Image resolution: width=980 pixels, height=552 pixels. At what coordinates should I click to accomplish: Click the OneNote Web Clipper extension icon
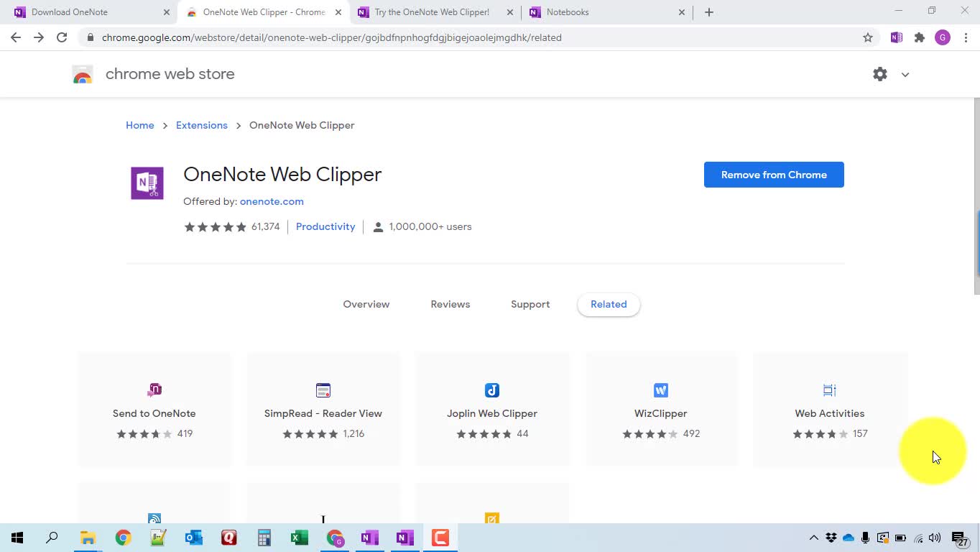pos(896,37)
